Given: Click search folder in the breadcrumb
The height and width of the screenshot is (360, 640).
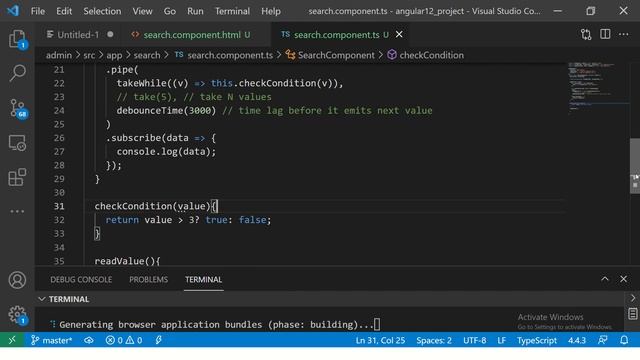Looking at the screenshot, I should point(147,55).
